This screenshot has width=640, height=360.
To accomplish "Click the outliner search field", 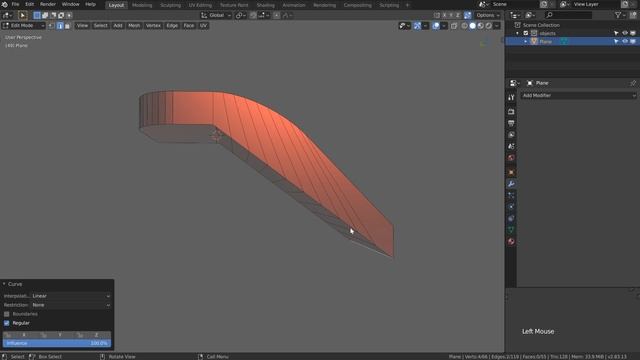I will (569, 15).
